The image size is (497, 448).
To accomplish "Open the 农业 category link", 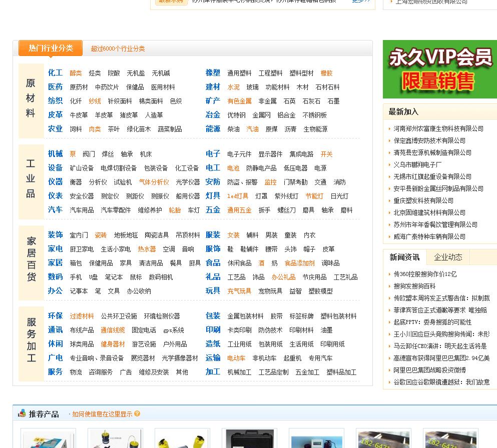I will (x=55, y=128).
